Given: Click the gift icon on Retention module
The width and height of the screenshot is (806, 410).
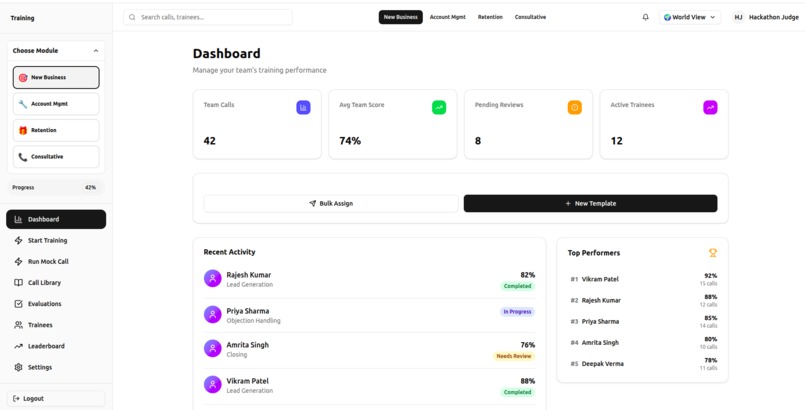Looking at the screenshot, I should [23, 131].
